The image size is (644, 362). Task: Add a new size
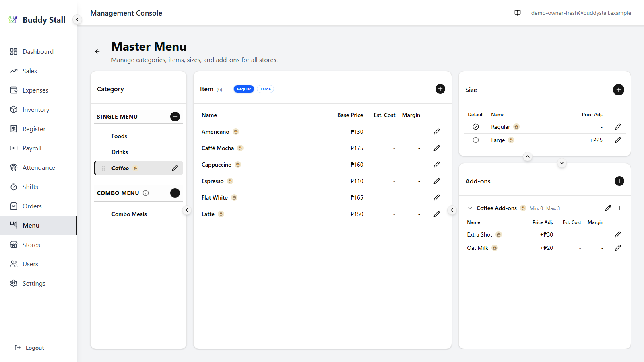[x=619, y=90]
